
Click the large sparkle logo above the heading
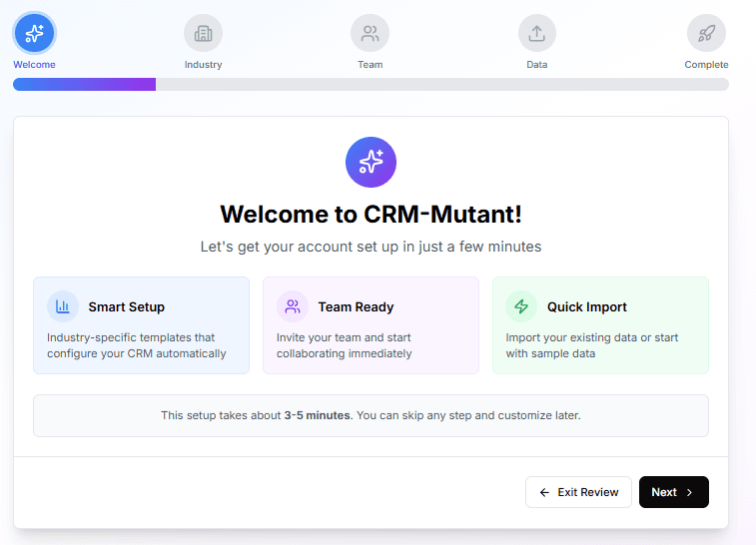tap(371, 162)
